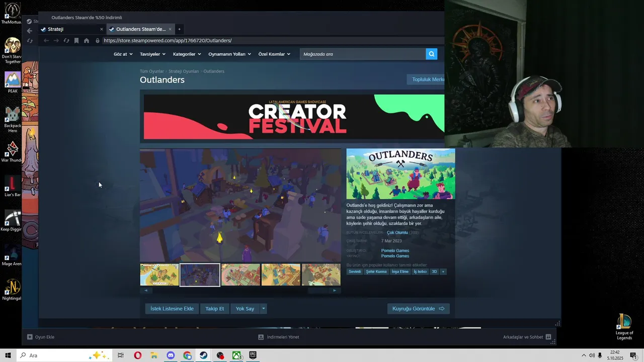Click the Outlanders game capsule image
The image size is (644, 362).
(x=400, y=173)
